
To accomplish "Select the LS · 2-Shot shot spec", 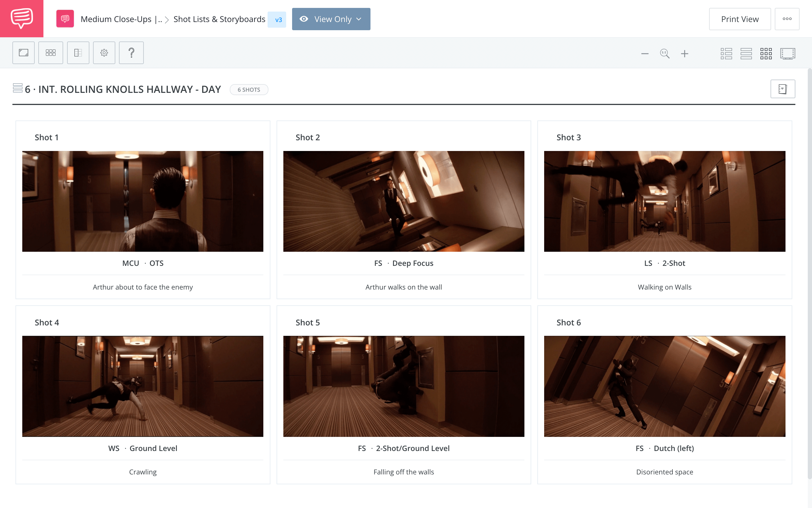I will [665, 263].
